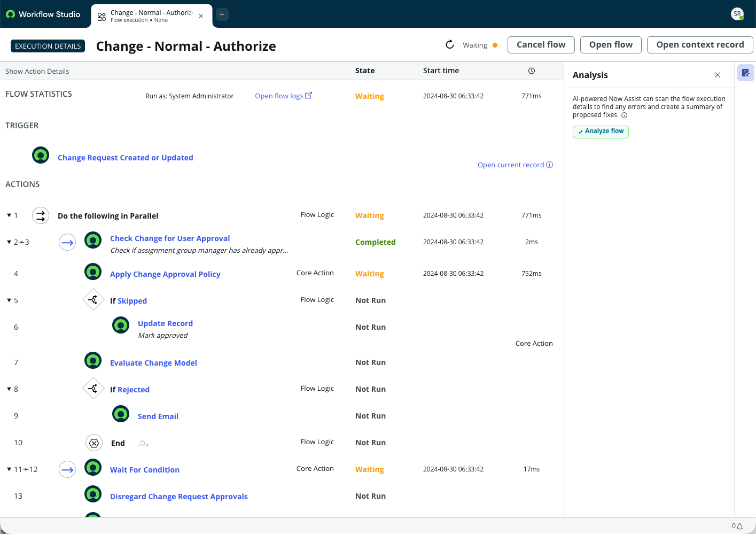Screen dimensions: 756x534
Task: Click the Workflow Studio logo icon
Action: [10, 14]
